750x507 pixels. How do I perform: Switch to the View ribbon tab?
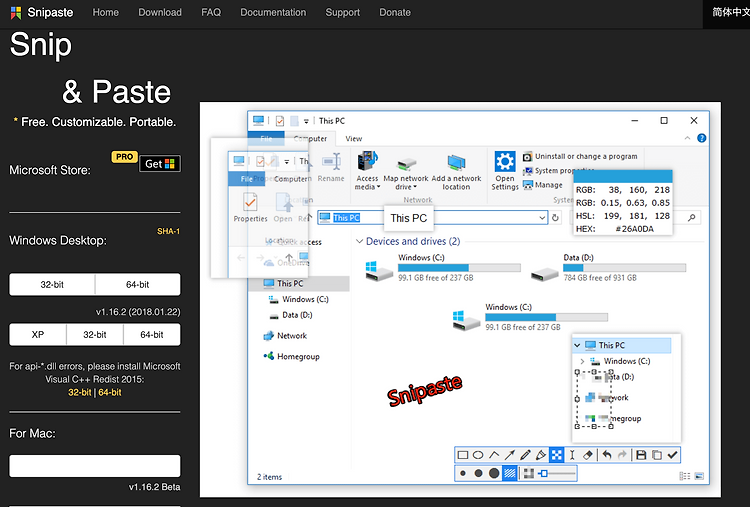[x=353, y=139]
